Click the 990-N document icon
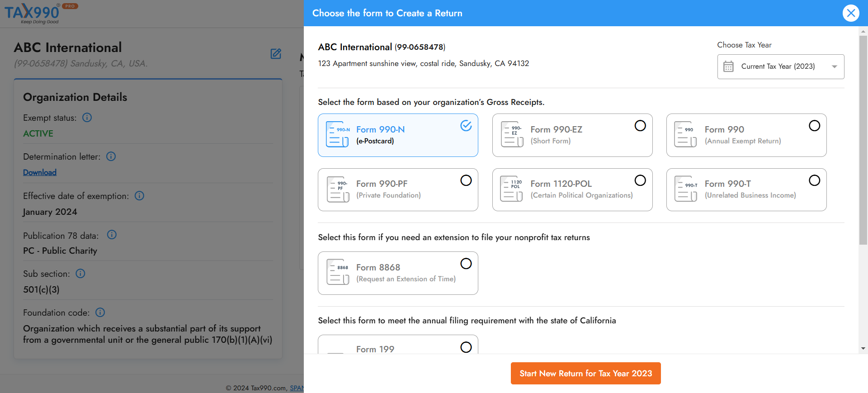Viewport: 868px width, 393px height. (x=338, y=134)
